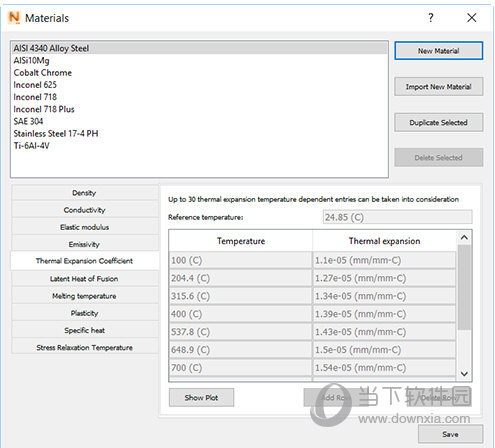Open Melting temperature tab
The width and height of the screenshot is (495, 448).
coord(84,296)
